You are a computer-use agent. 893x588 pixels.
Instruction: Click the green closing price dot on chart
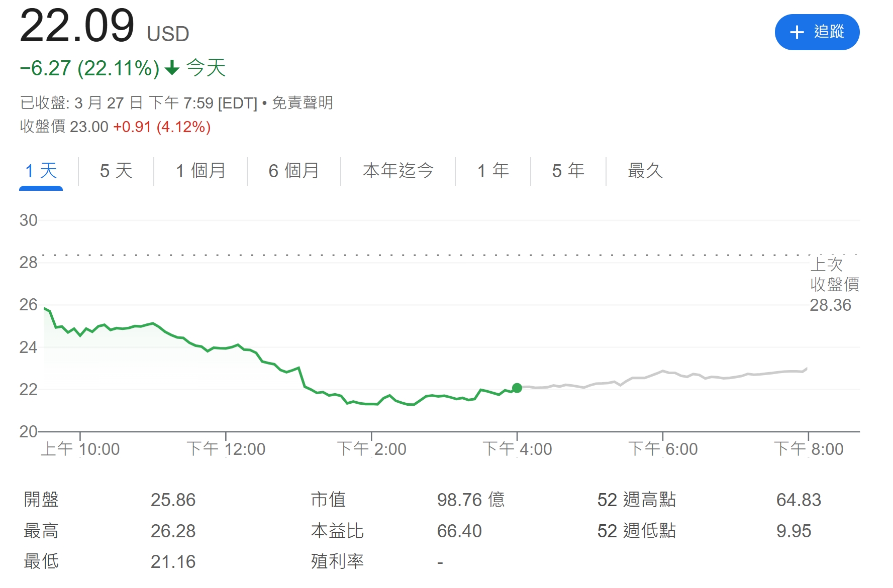pos(517,388)
